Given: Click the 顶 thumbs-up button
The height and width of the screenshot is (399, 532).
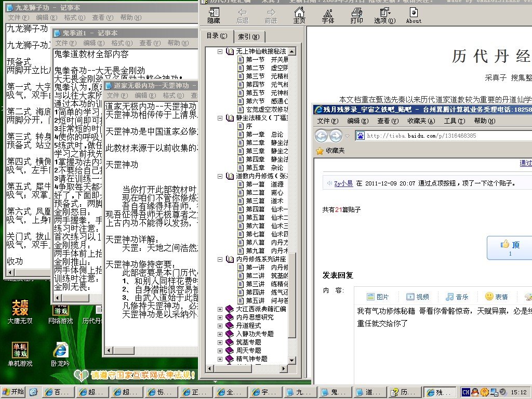Looking at the screenshot, I should pos(510,248).
